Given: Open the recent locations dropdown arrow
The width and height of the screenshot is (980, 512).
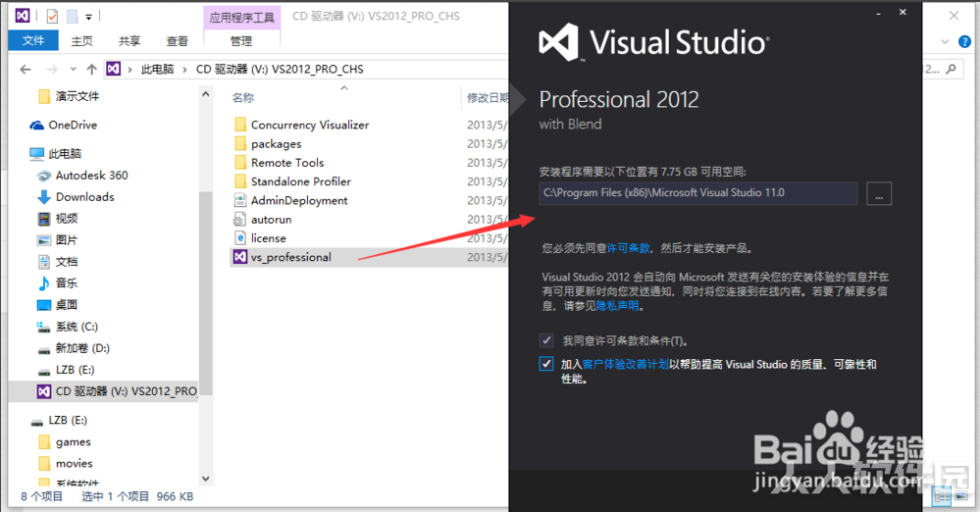Looking at the screenshot, I should point(74,70).
